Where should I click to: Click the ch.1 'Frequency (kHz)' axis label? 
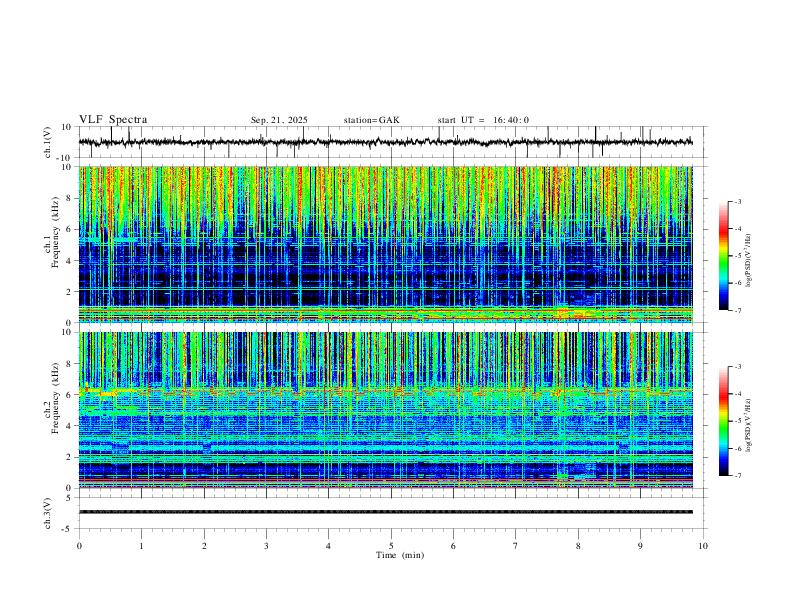[x=55, y=232]
